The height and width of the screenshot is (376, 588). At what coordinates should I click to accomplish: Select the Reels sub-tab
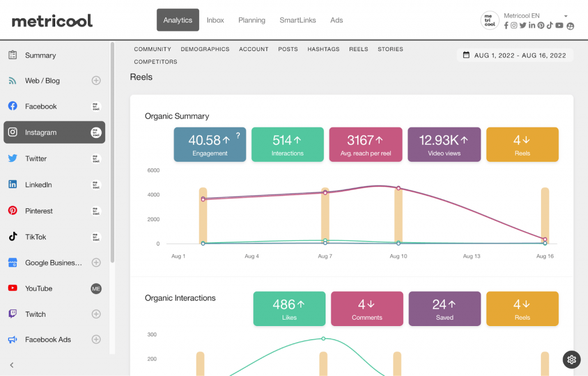pos(358,49)
